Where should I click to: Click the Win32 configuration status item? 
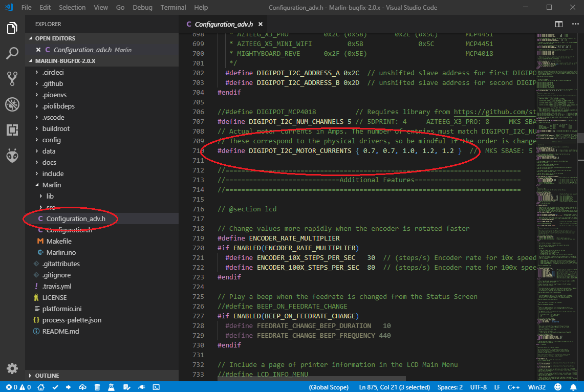coord(537,387)
